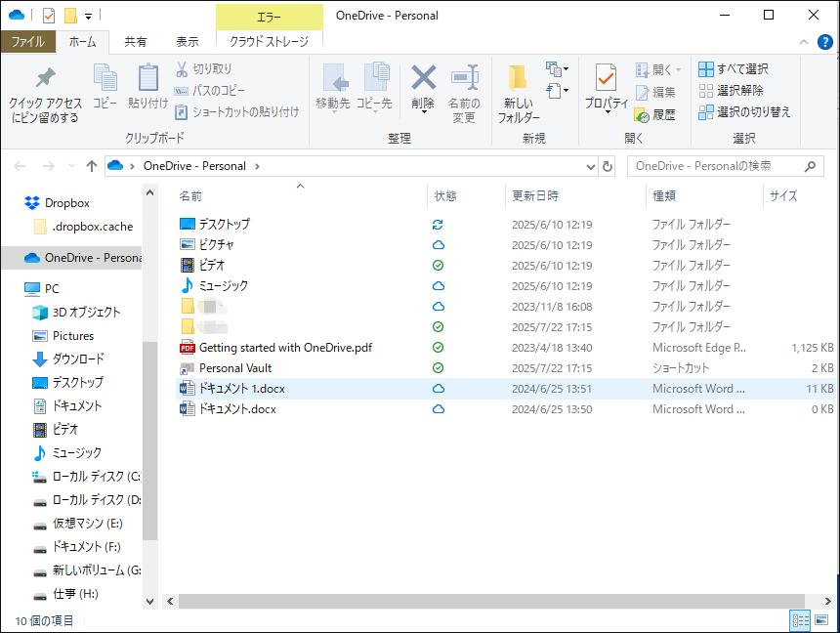Select Dropbox in the navigation pane
Screen dimensions: 840x633
[x=67, y=203]
